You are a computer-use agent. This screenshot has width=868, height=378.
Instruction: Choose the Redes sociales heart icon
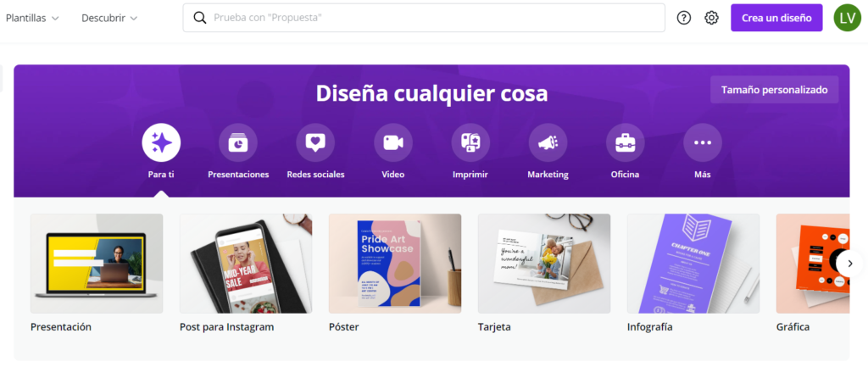point(315,142)
